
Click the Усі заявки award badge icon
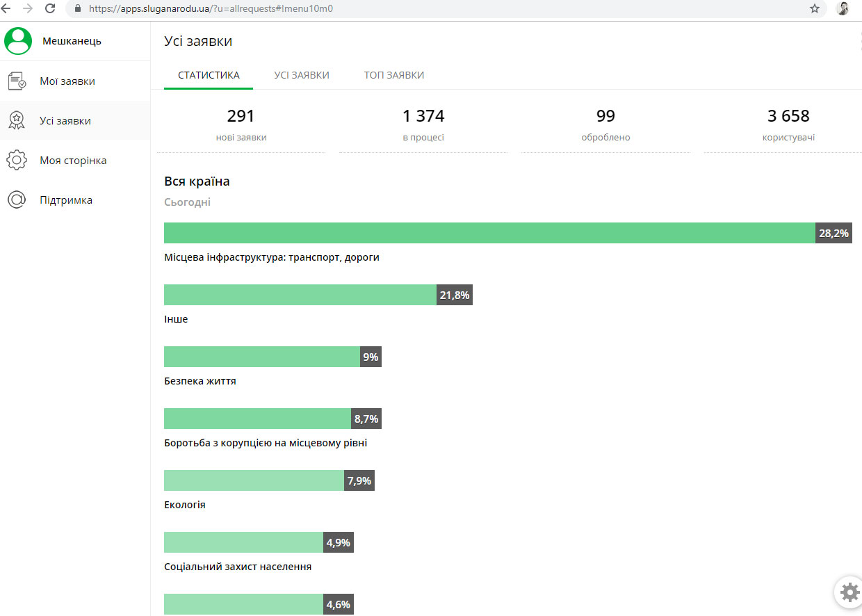(x=17, y=121)
